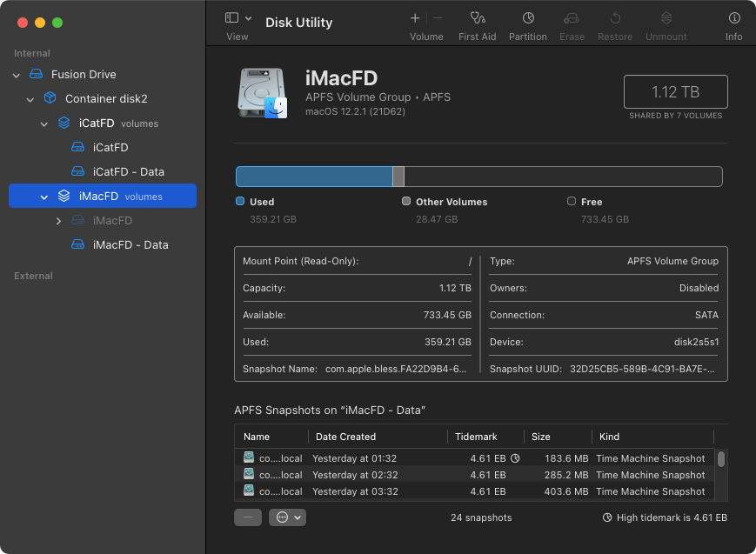Viewport: 756px width, 554px height.
Task: Click the High tidemark clock icon
Action: (x=607, y=517)
